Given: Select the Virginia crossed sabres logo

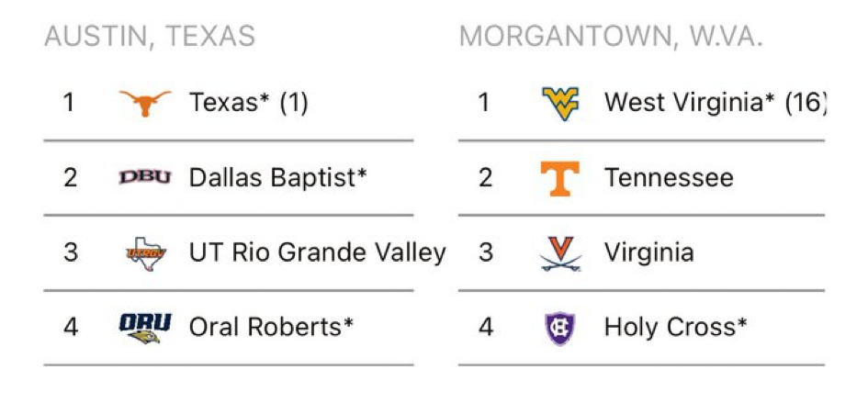Looking at the screenshot, I should click(560, 253).
